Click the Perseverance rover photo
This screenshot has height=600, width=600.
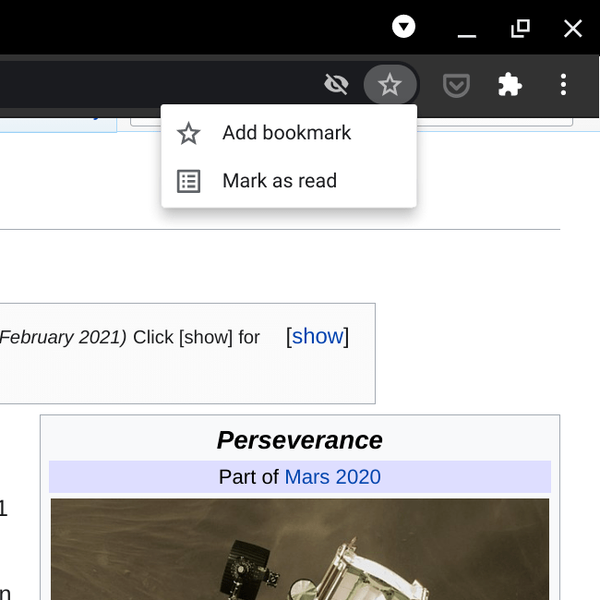coord(300,550)
